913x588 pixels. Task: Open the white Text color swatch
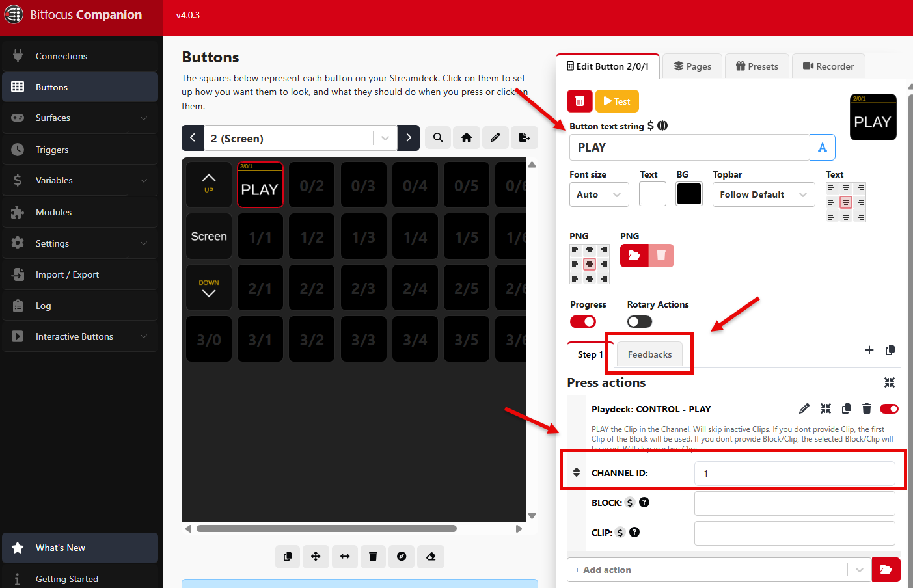coord(653,194)
